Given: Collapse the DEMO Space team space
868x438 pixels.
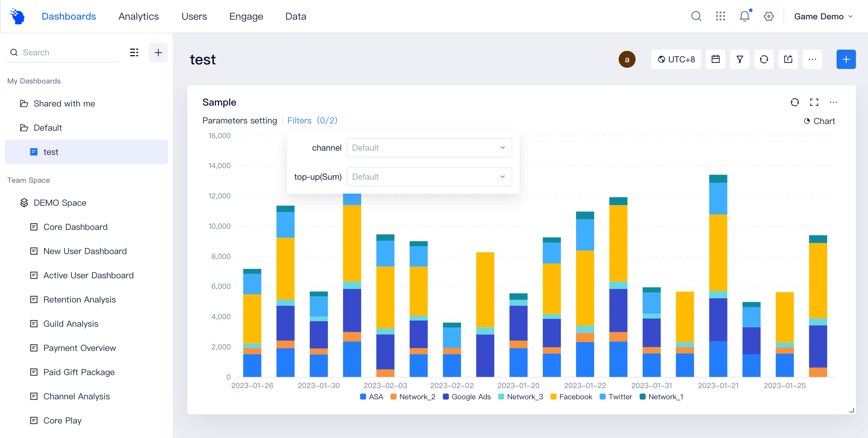Looking at the screenshot, I should pos(53,203).
